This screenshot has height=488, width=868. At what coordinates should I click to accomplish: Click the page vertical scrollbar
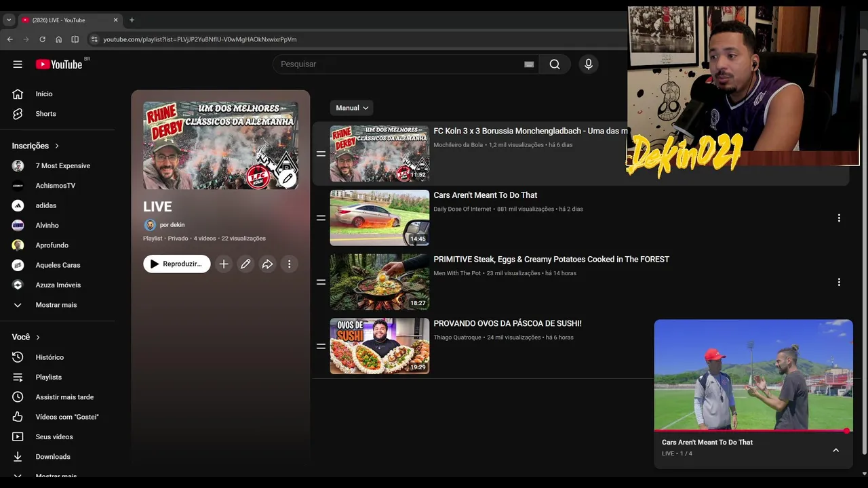tap(864, 258)
